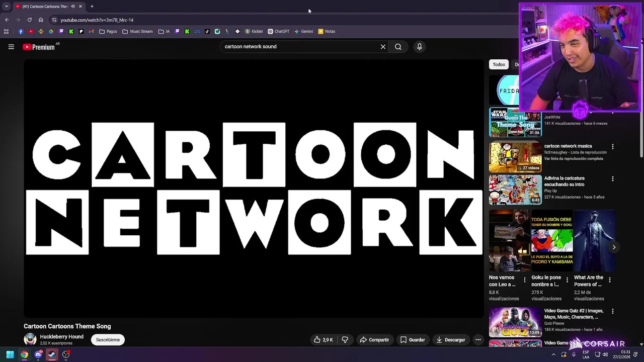Click the address bar URL
The width and height of the screenshot is (644, 362).
point(97,20)
